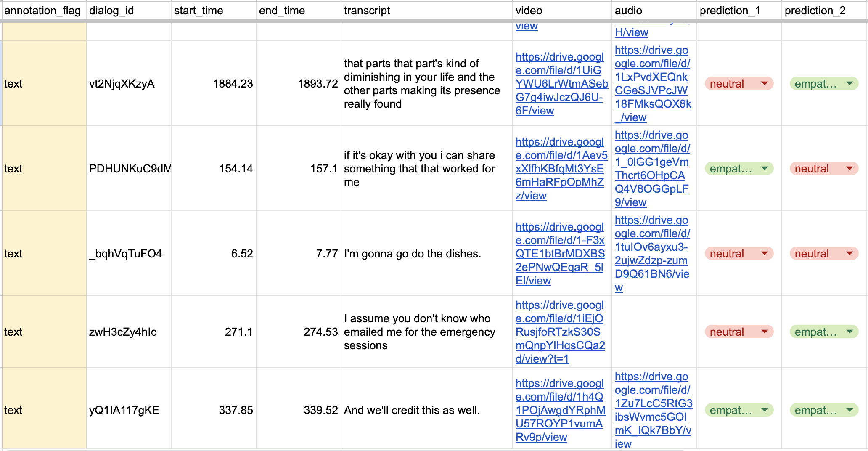The image size is (868, 451).
Task: Visit the video link for zwH3cZy4hIc
Action: click(x=560, y=332)
